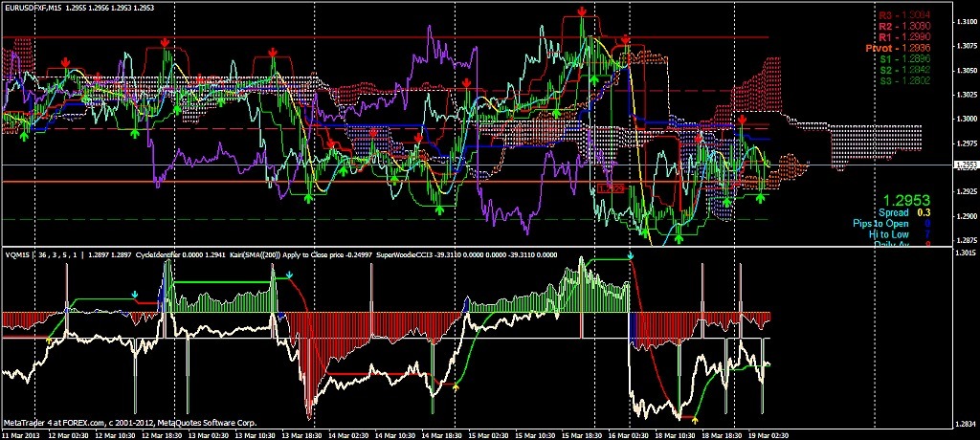
Task: Select the R2 - 1.3030 resistance label
Action: click(x=905, y=26)
